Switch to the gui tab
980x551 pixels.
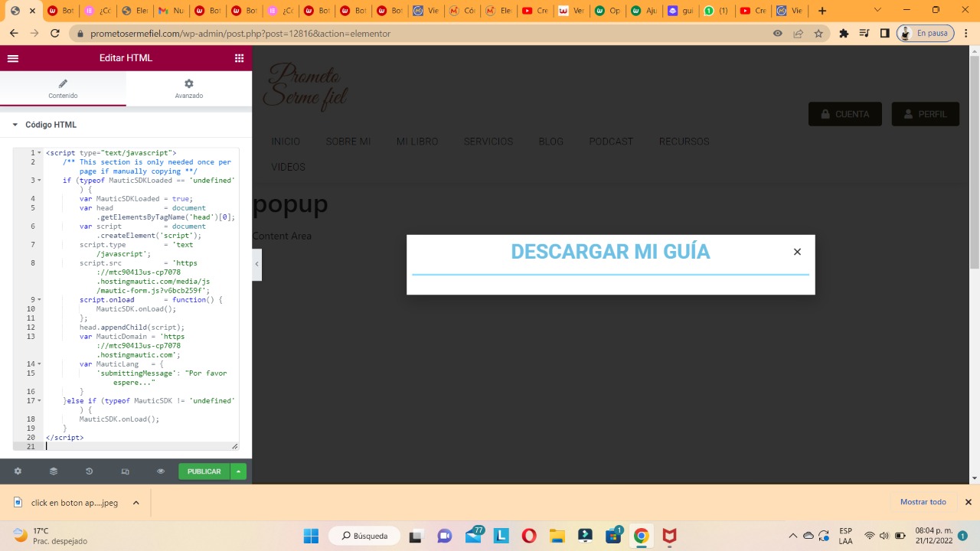point(681,11)
